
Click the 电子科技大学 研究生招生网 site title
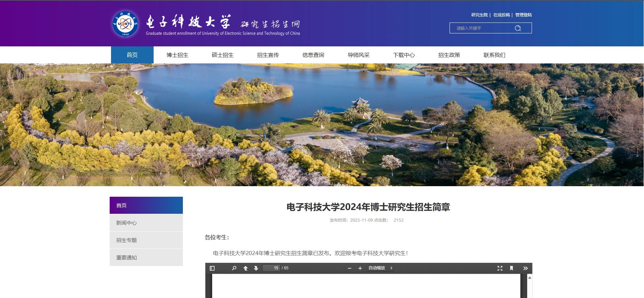coord(223,25)
